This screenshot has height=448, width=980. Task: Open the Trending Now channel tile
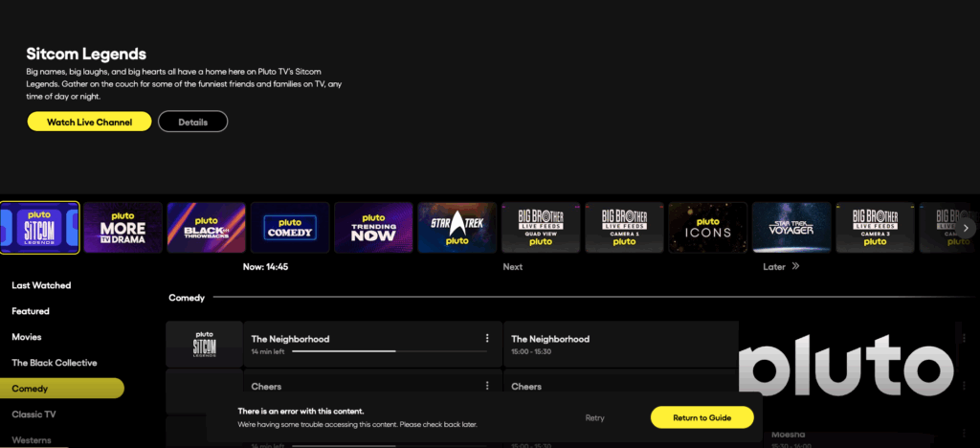[x=372, y=228]
